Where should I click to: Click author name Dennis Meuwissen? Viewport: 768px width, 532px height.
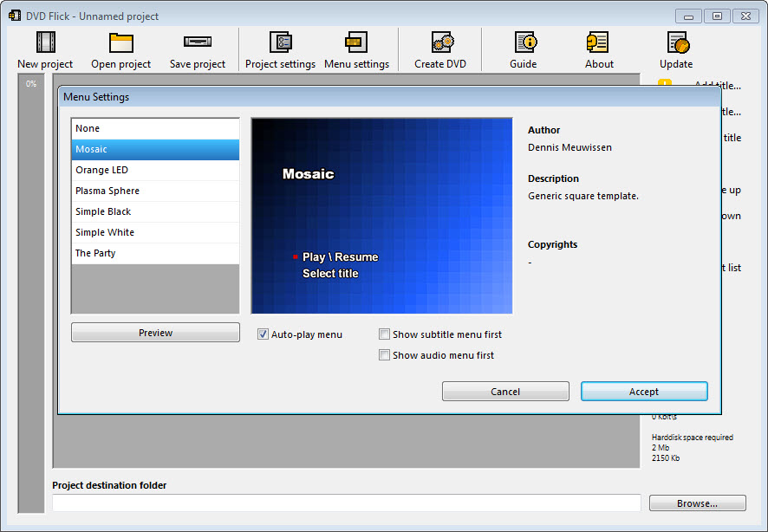tap(569, 147)
